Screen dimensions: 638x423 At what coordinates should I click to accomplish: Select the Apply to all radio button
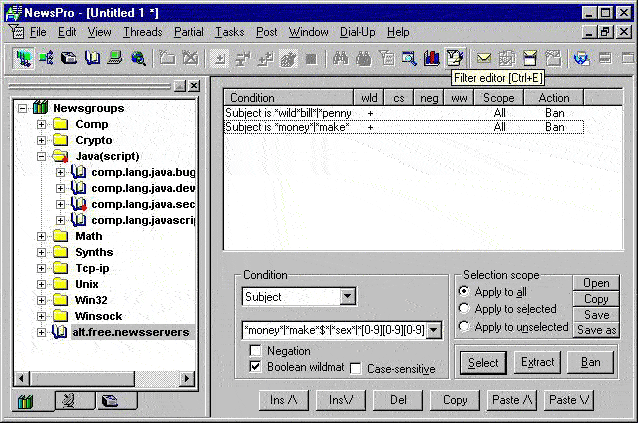pos(464,291)
